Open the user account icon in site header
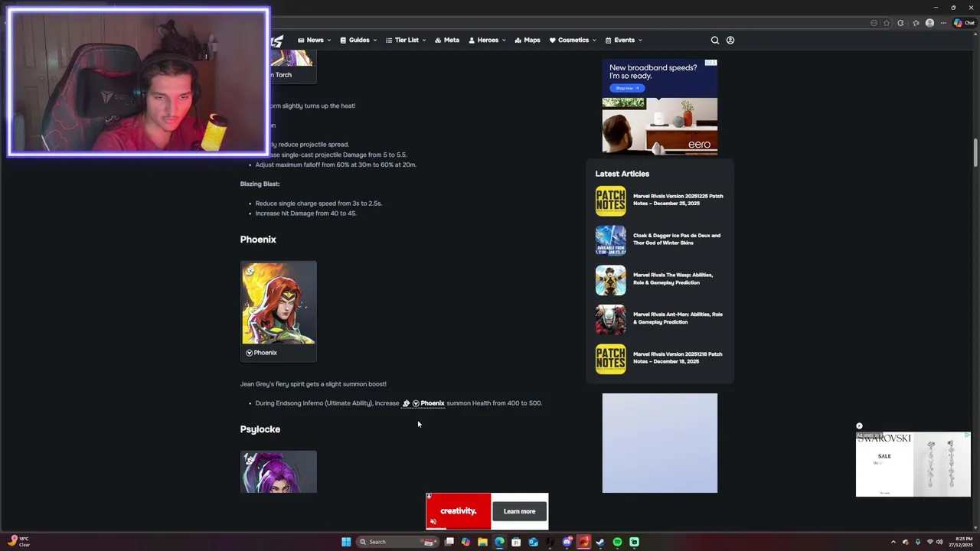 (730, 40)
